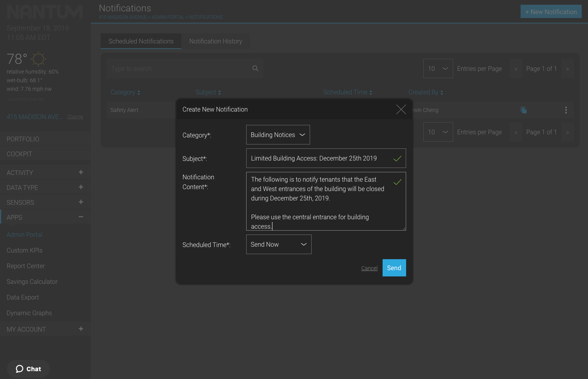Open the Category dropdown (Building Notices)
Screen dimensions: 588x379
pos(278,135)
